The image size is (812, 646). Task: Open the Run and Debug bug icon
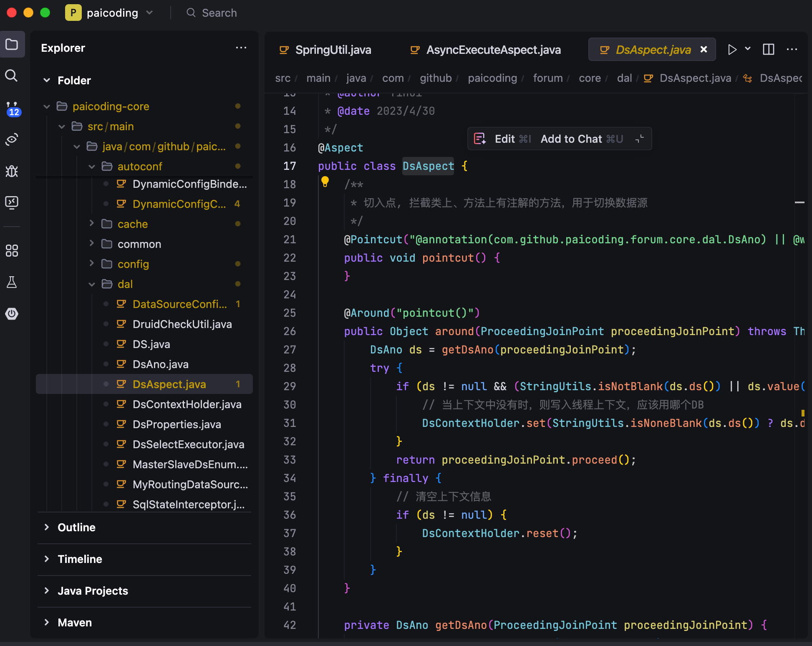(x=12, y=171)
